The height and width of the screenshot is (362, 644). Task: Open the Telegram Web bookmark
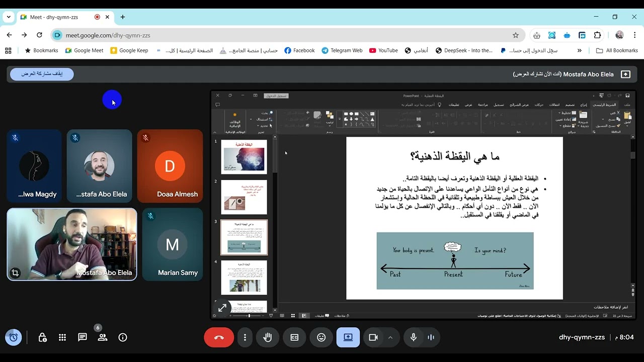tap(342, 50)
